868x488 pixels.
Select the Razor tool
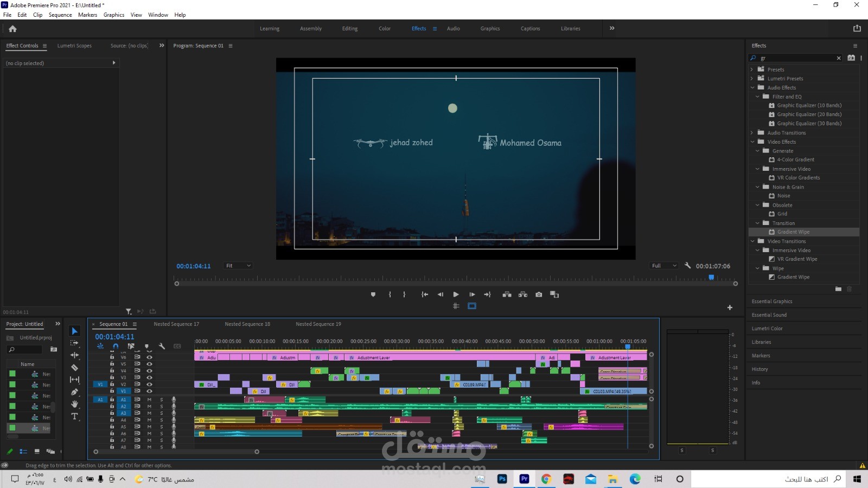75,368
